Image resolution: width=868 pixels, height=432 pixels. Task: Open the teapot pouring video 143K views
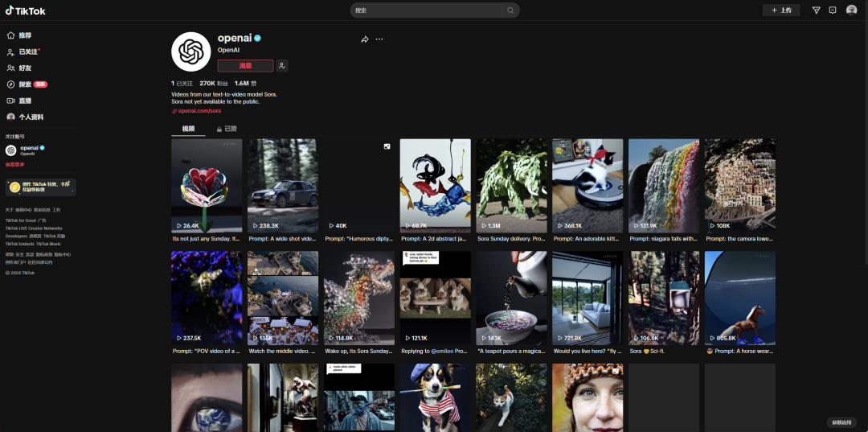coord(511,298)
